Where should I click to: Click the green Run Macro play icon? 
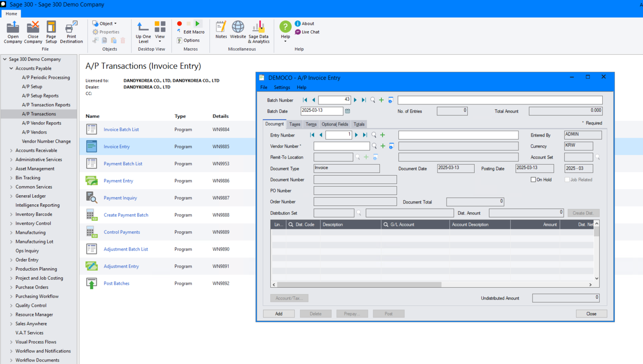198,24
